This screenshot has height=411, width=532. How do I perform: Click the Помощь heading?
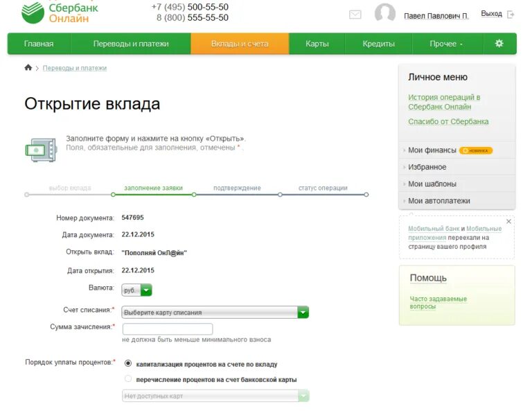click(x=428, y=278)
